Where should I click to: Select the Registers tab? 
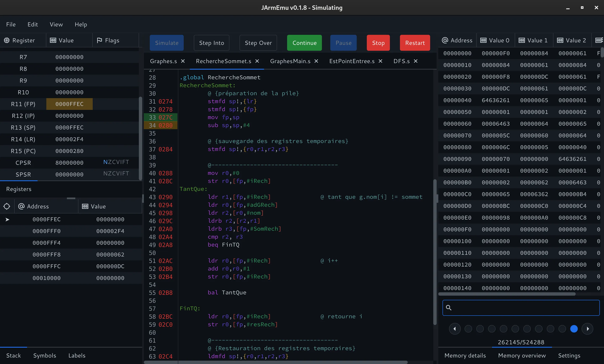tap(19, 189)
